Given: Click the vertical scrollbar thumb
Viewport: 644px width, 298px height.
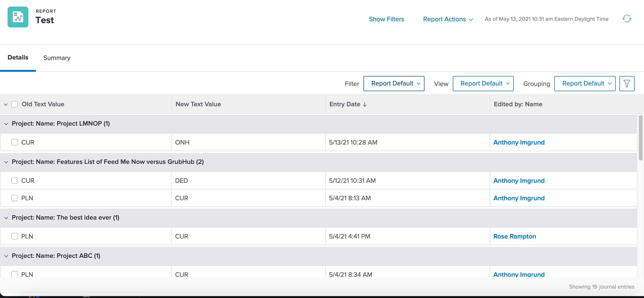Looking at the screenshot, I should coord(640,138).
